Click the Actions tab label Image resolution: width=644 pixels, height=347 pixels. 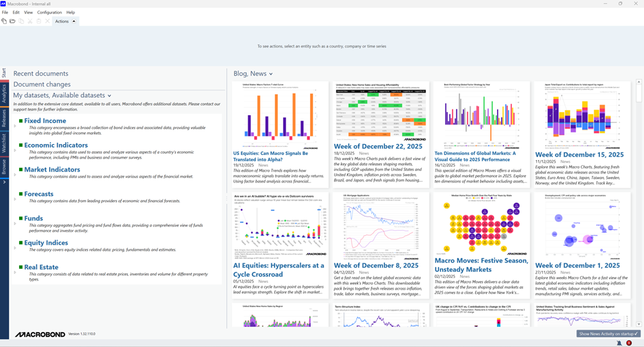click(x=62, y=22)
